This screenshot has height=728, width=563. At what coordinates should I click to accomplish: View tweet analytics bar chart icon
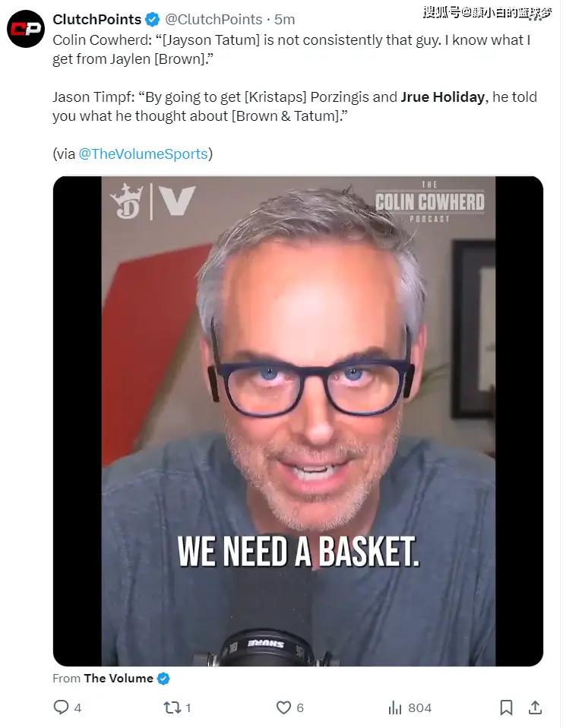click(x=394, y=707)
